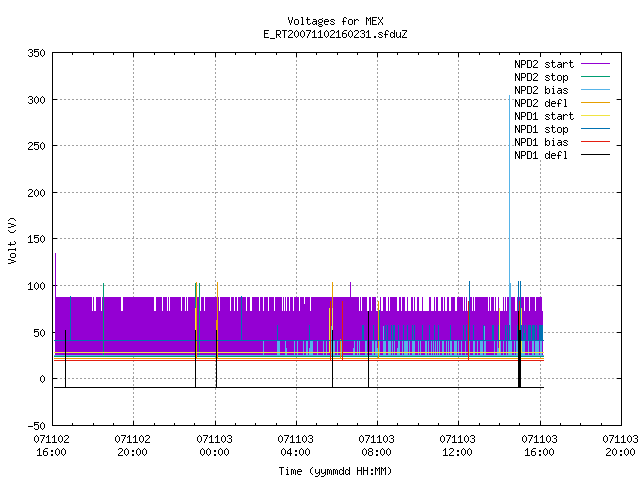Click the 'NPD2 stop' legend label
640x480 pixels.
pyautogui.click(x=541, y=77)
